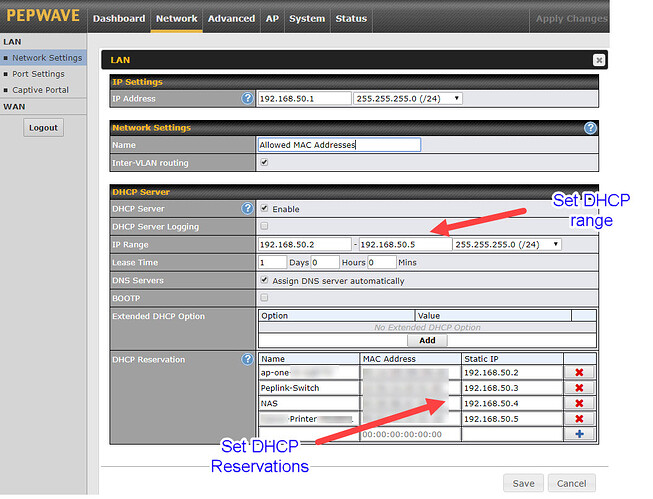Click the help icon beside DHCP Server
The image size is (653, 499).
(247, 209)
